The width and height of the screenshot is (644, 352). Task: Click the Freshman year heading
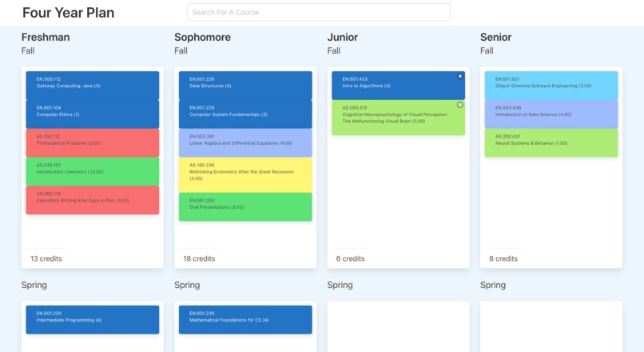coord(46,37)
